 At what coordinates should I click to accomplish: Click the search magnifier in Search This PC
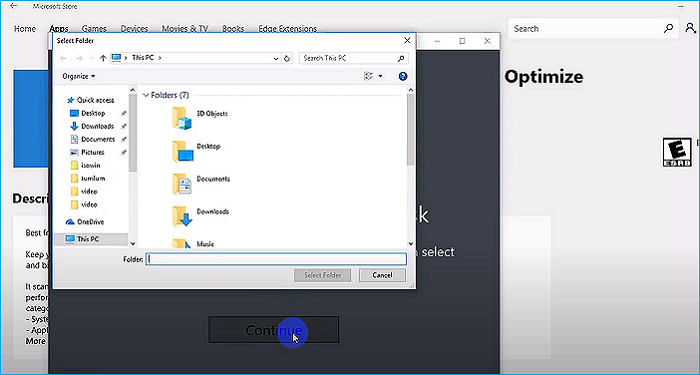click(x=400, y=58)
